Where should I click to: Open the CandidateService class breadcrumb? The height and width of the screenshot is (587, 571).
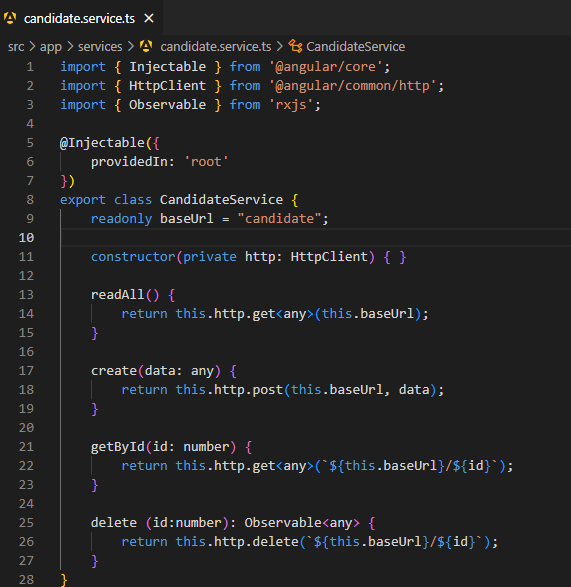point(355,47)
